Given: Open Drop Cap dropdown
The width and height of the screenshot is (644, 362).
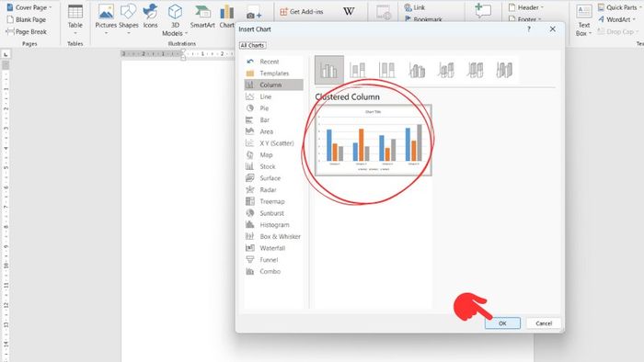Looking at the screenshot, I should pyautogui.click(x=617, y=31).
